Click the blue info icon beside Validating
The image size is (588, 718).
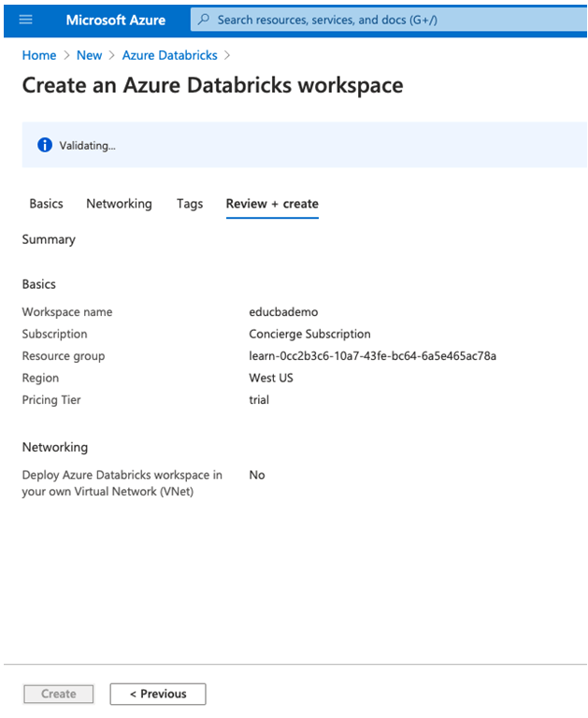pyautogui.click(x=44, y=145)
